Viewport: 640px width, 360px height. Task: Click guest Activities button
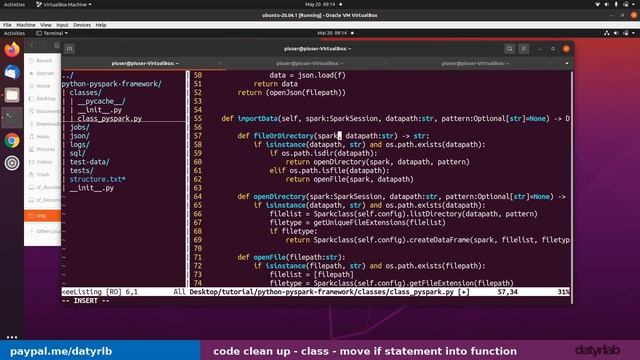point(14,33)
